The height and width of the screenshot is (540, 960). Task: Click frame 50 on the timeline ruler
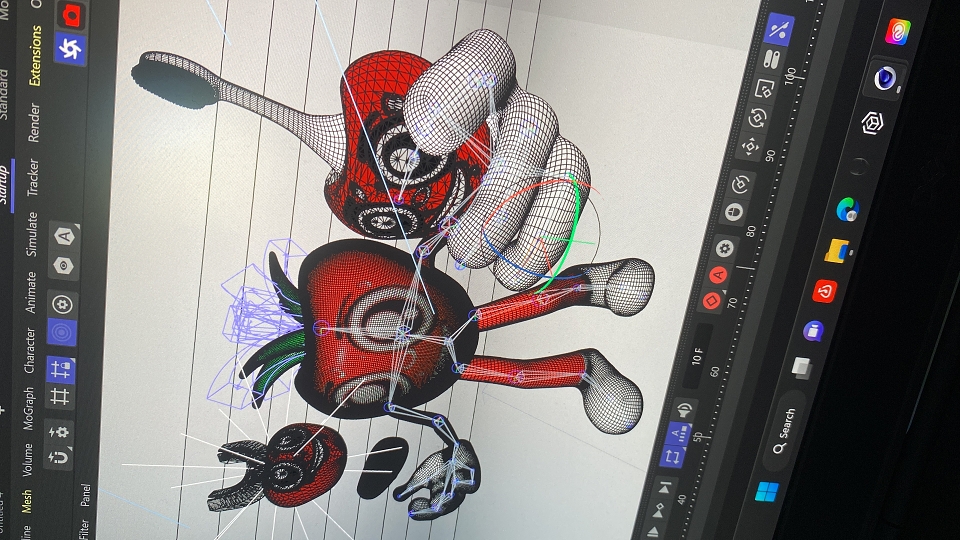[x=697, y=437]
